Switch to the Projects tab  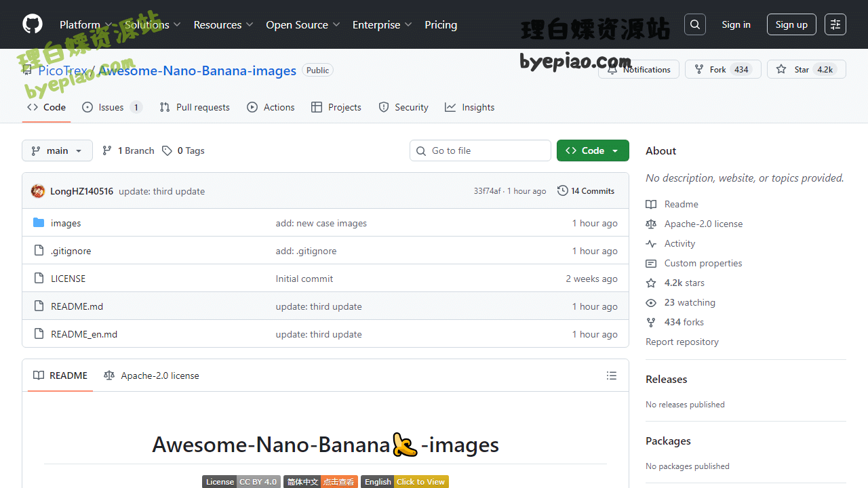(336, 107)
